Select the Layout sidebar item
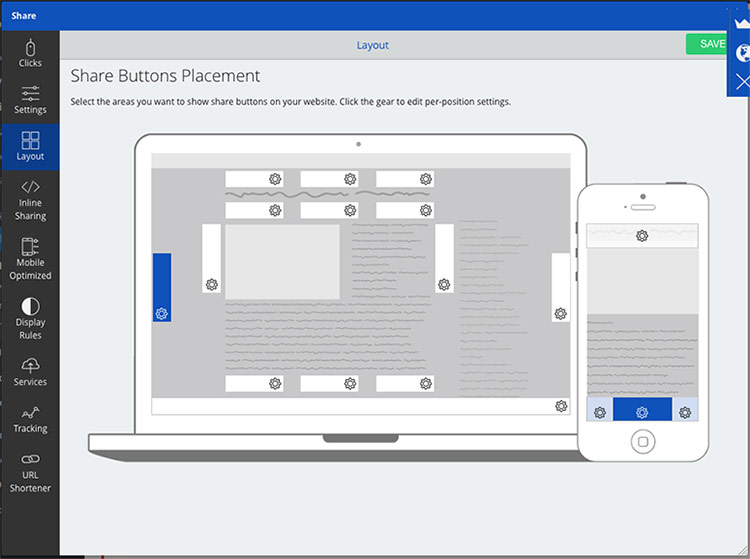 pyautogui.click(x=30, y=147)
